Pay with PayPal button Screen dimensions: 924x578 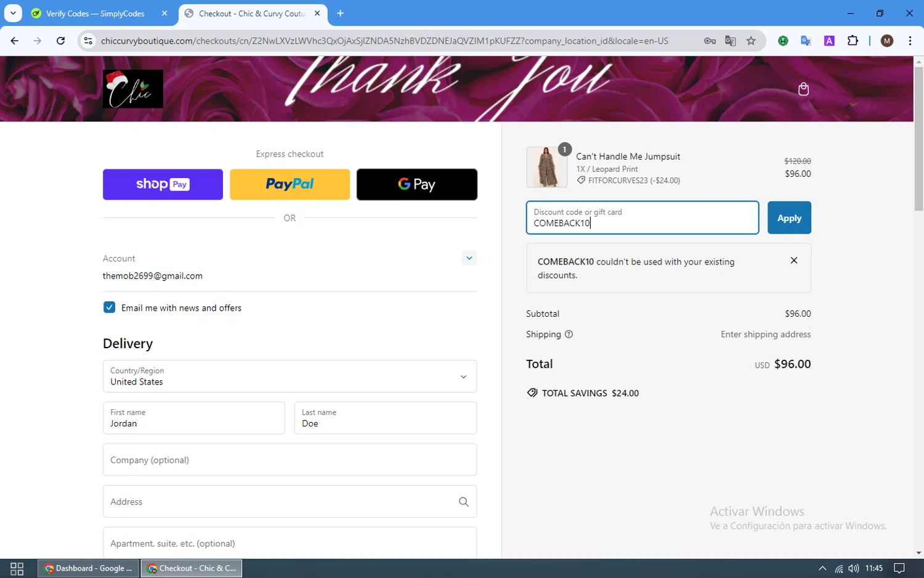pyautogui.click(x=290, y=184)
